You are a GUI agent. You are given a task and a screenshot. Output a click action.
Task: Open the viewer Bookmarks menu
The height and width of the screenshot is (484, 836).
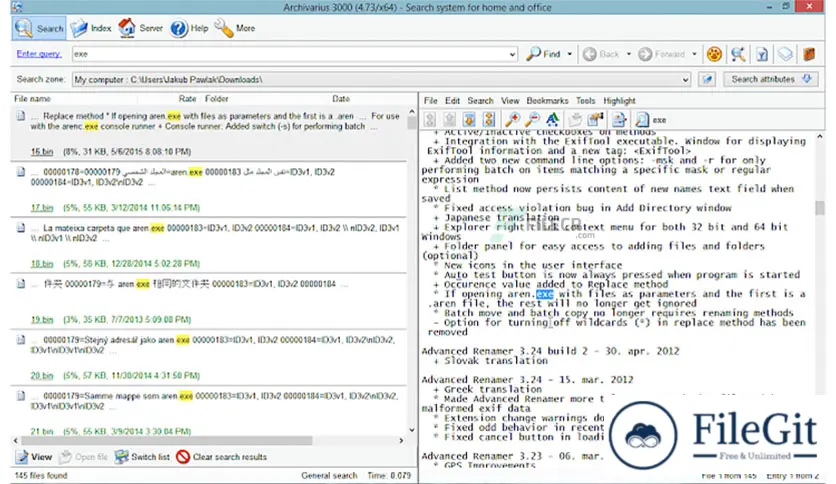[x=547, y=101]
